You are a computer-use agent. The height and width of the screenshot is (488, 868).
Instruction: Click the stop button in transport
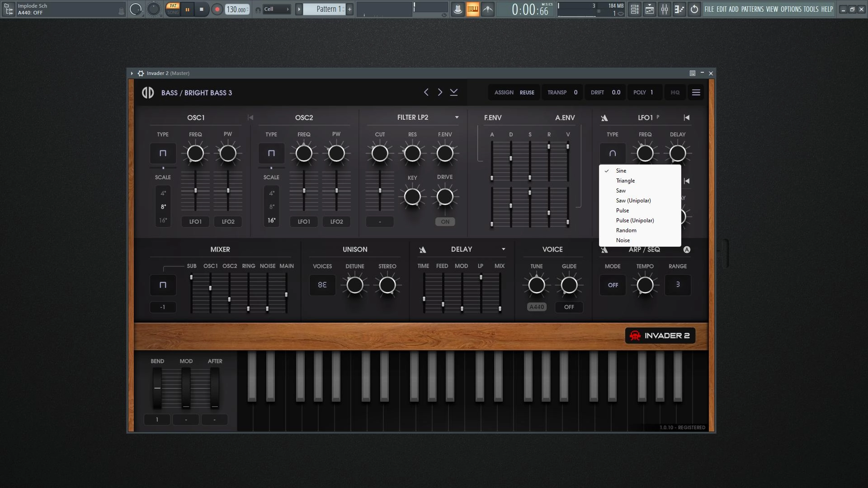pyautogui.click(x=202, y=9)
